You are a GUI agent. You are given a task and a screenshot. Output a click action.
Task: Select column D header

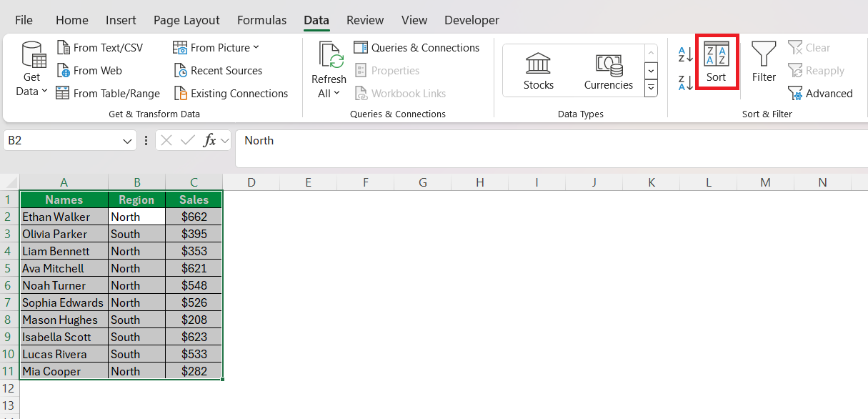[251, 182]
